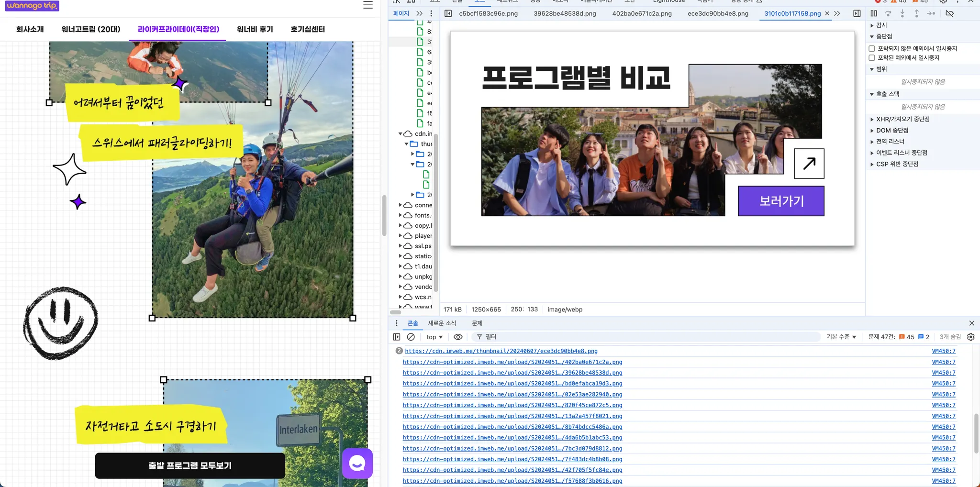Click the 출발 프로그램 모두보기 button

[x=190, y=465]
